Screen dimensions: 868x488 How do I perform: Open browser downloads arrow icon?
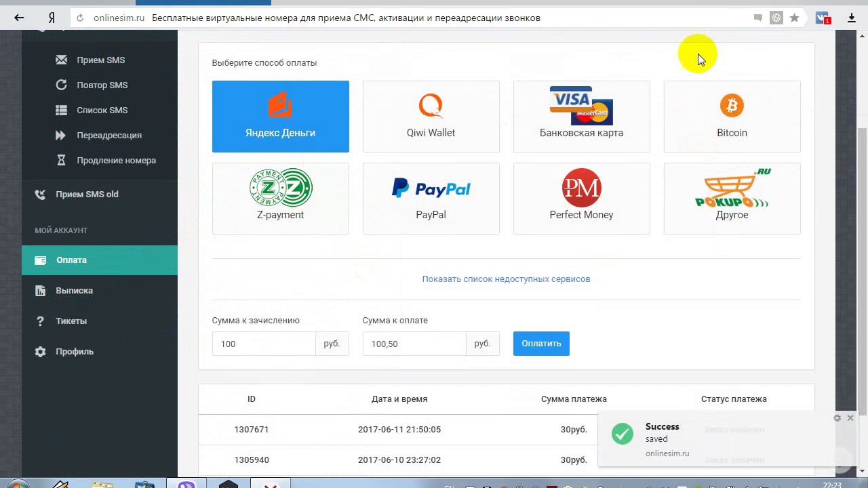852,18
